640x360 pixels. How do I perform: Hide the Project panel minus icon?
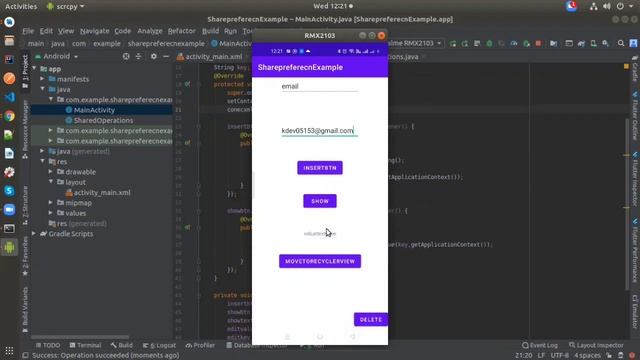point(166,56)
